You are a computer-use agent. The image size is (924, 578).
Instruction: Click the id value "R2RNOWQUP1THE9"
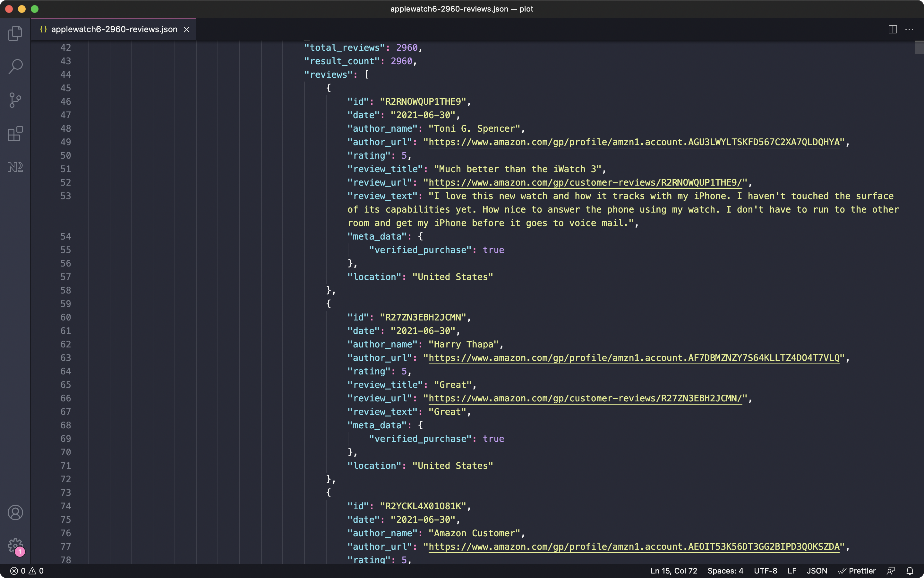(x=423, y=102)
